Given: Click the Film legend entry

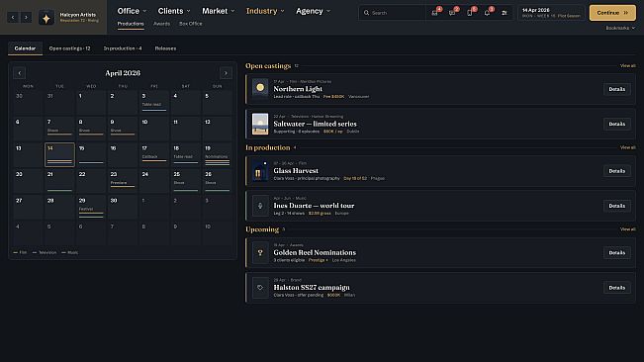Looking at the screenshot, I should (x=20, y=252).
